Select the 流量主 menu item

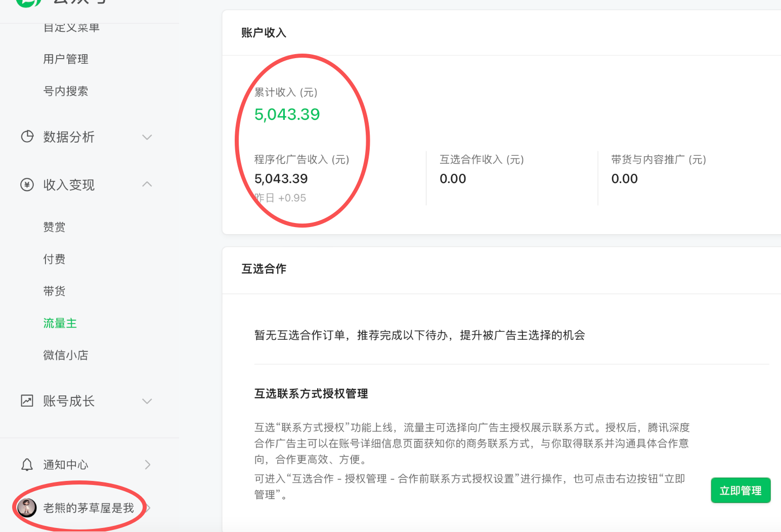(x=60, y=323)
